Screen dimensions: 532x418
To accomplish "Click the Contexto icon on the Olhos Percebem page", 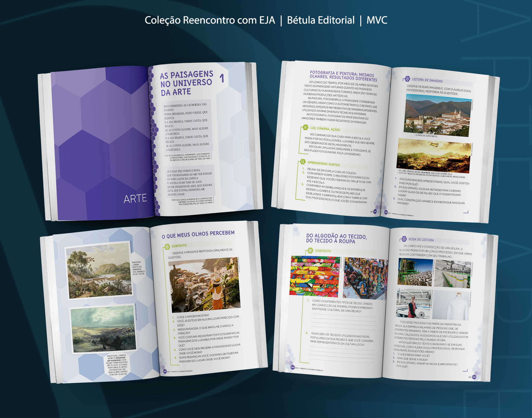I will pyautogui.click(x=167, y=246).
